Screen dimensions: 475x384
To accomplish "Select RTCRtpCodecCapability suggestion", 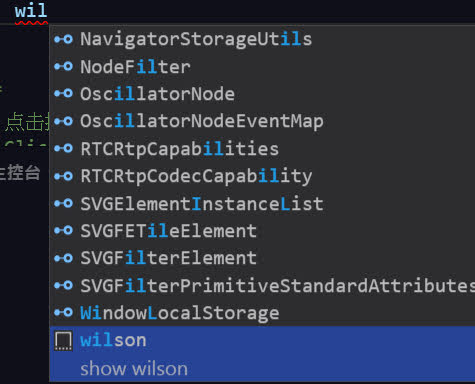I will (262, 176).
